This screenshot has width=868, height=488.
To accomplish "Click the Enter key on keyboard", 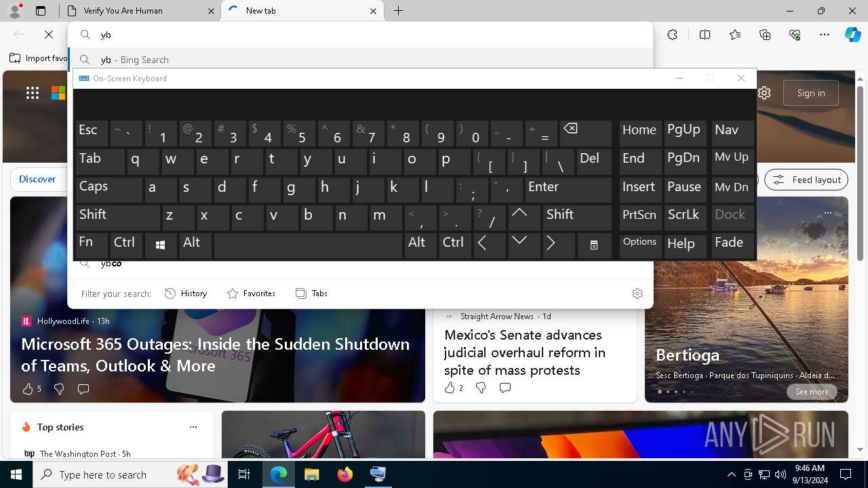I will (x=568, y=189).
